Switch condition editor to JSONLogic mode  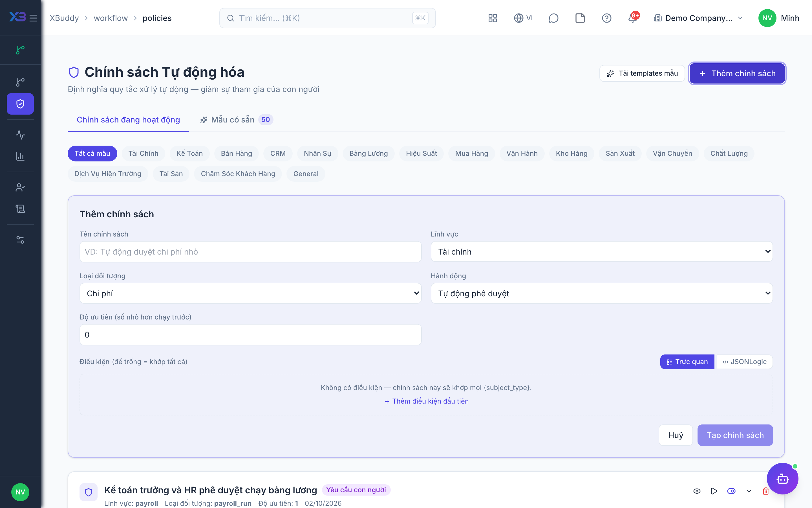[x=744, y=362]
